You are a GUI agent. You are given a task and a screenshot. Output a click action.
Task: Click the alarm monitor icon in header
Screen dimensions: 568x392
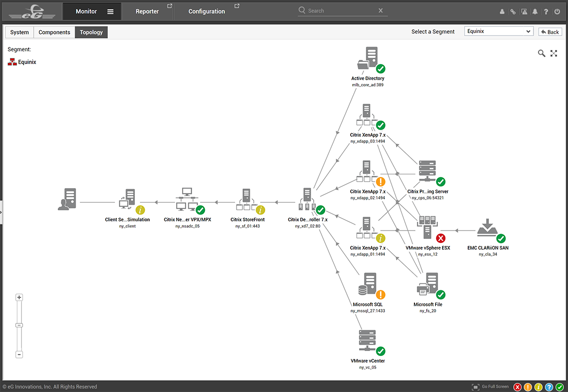524,11
